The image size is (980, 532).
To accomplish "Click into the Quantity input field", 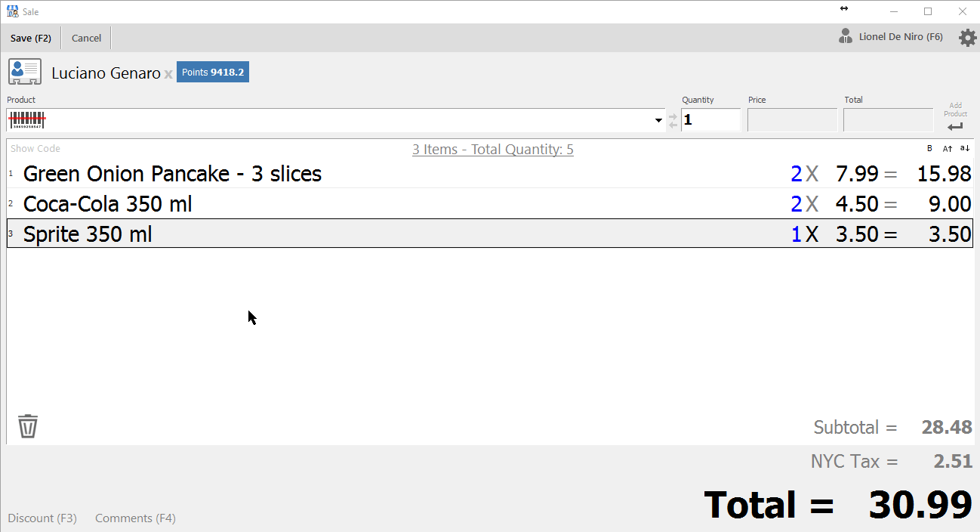I will point(710,120).
